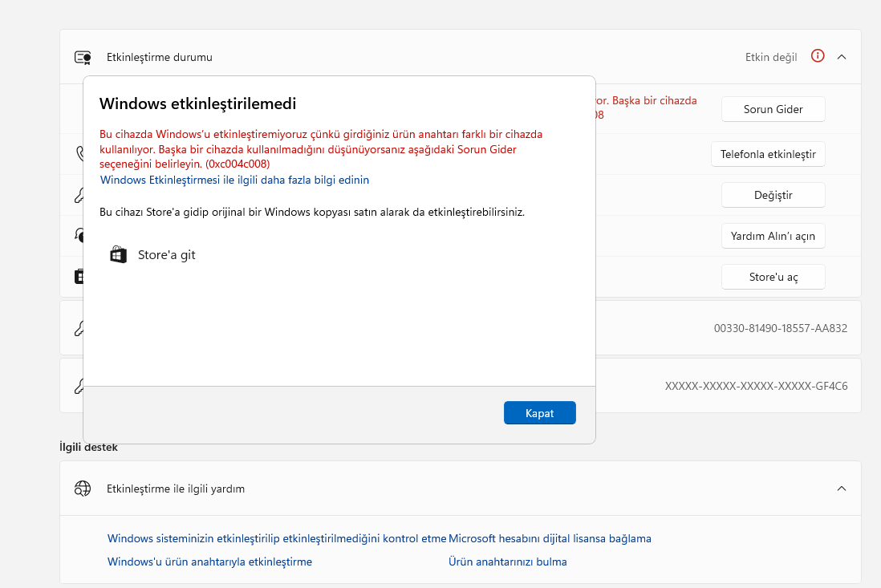Screen dimensions: 881x588
Task: Click the red error message 0xc004c008
Action: click(321, 149)
